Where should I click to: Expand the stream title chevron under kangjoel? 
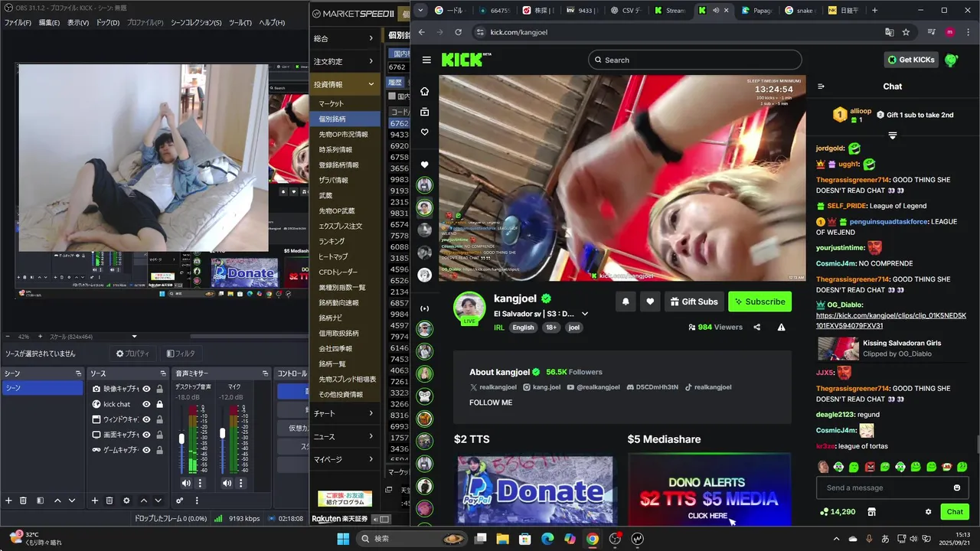[x=585, y=314]
